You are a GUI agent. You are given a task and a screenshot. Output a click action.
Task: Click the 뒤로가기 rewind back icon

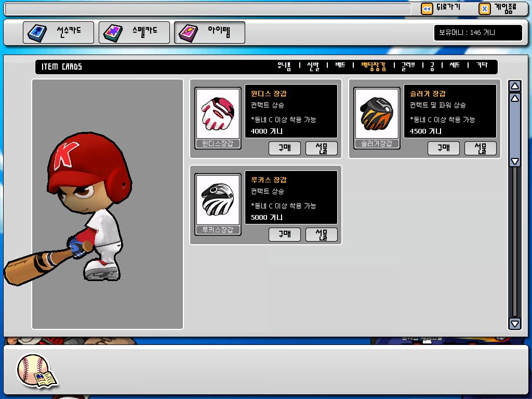(x=427, y=9)
